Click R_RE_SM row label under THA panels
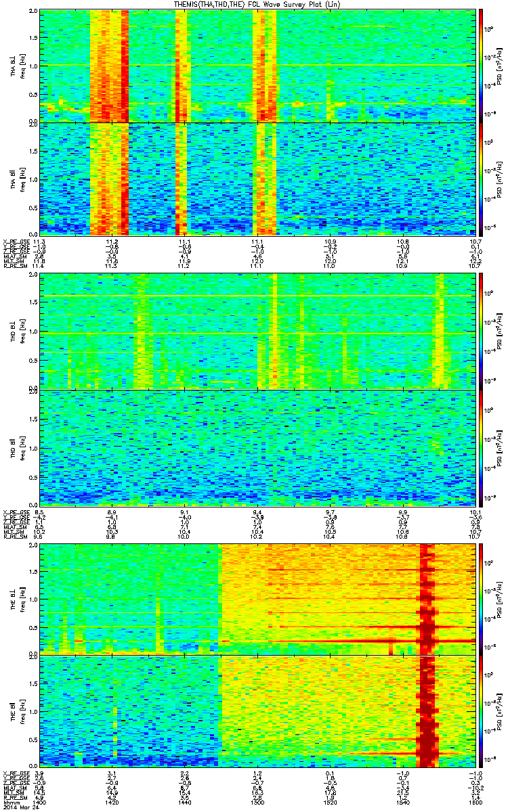508x812 pixels. click(x=14, y=267)
